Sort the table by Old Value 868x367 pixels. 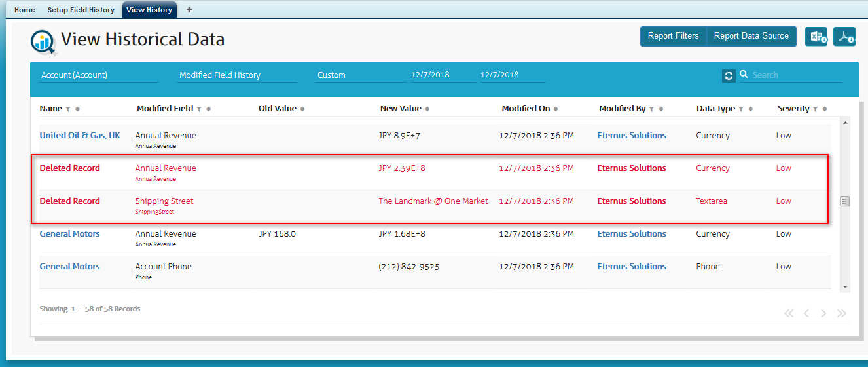[x=302, y=109]
